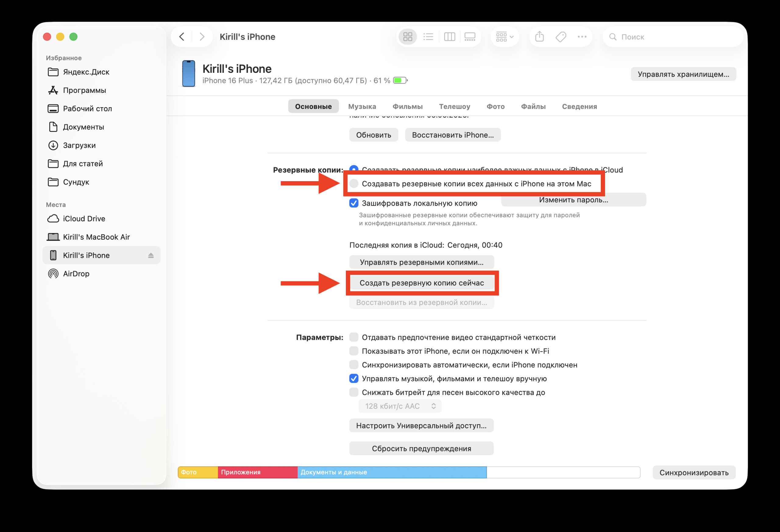Toggle Зашифровать локальную копию checkbox
The width and height of the screenshot is (780, 532).
[x=354, y=203]
